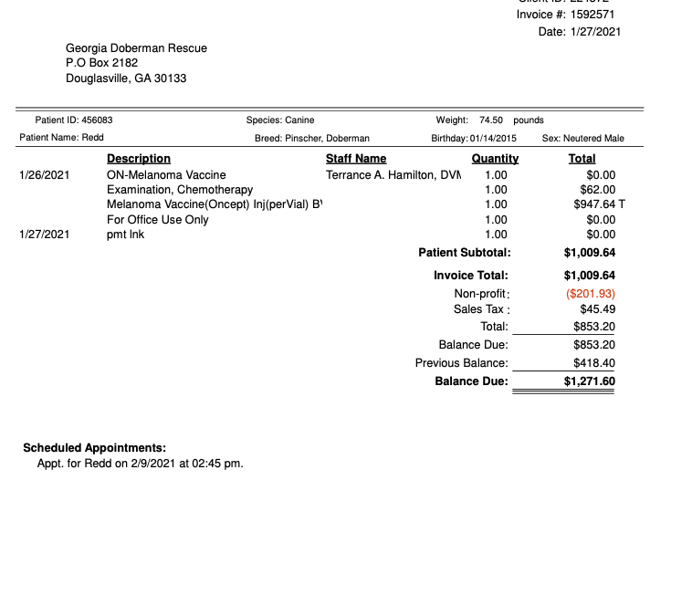
Task: Select the $45.49 sales tax amount
Action: tap(598, 309)
